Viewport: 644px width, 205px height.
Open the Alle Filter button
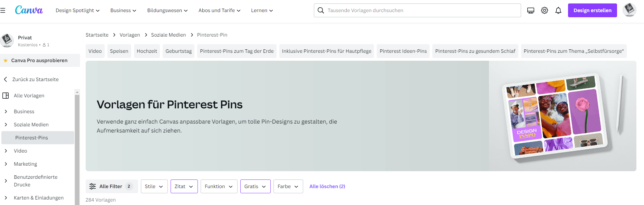coord(112,186)
